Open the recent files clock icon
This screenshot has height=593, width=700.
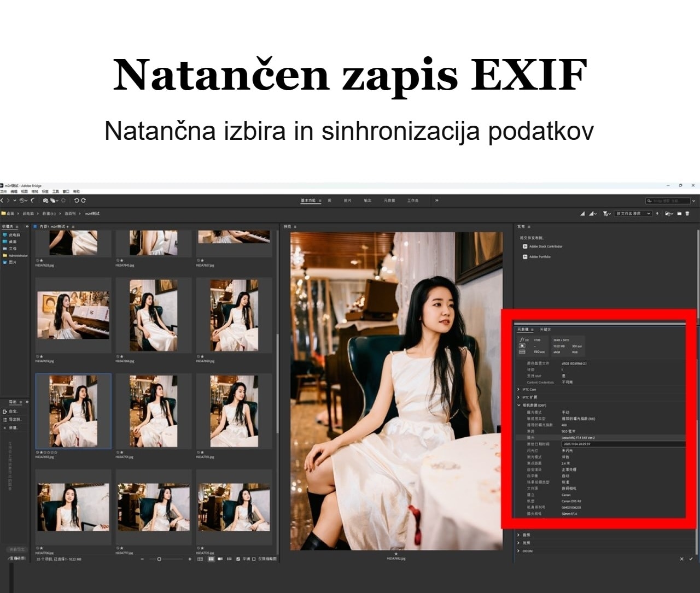click(x=22, y=201)
